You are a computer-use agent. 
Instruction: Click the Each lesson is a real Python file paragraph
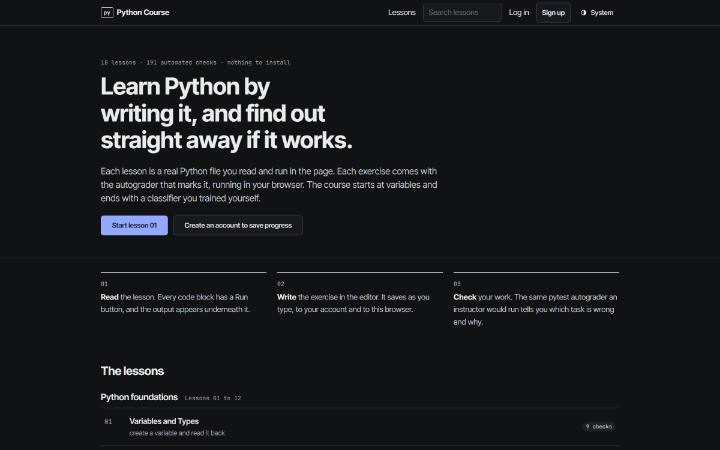(269, 185)
